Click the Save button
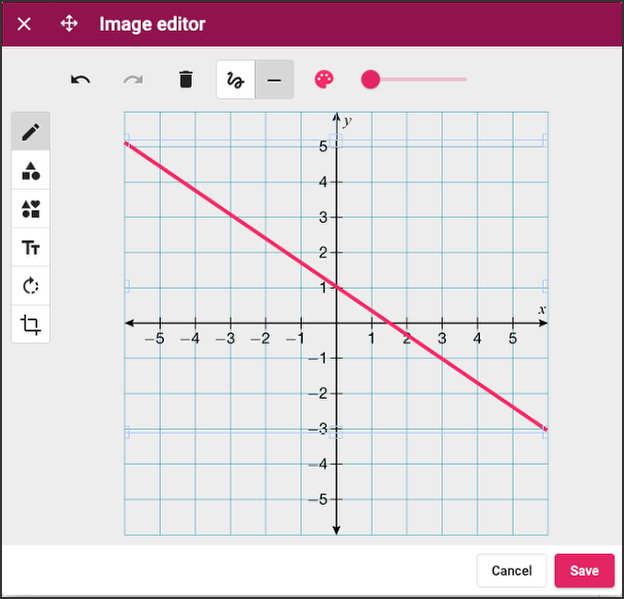The width and height of the screenshot is (624, 599). (x=585, y=570)
